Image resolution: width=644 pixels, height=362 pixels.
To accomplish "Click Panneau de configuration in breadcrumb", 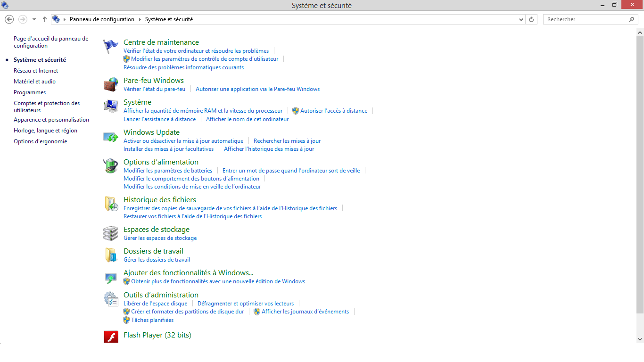I will click(x=102, y=19).
